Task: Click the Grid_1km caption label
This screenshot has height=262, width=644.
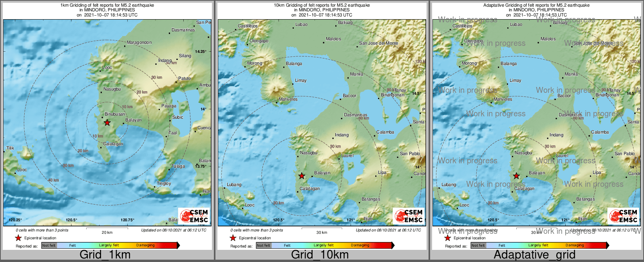Action: coord(105,255)
